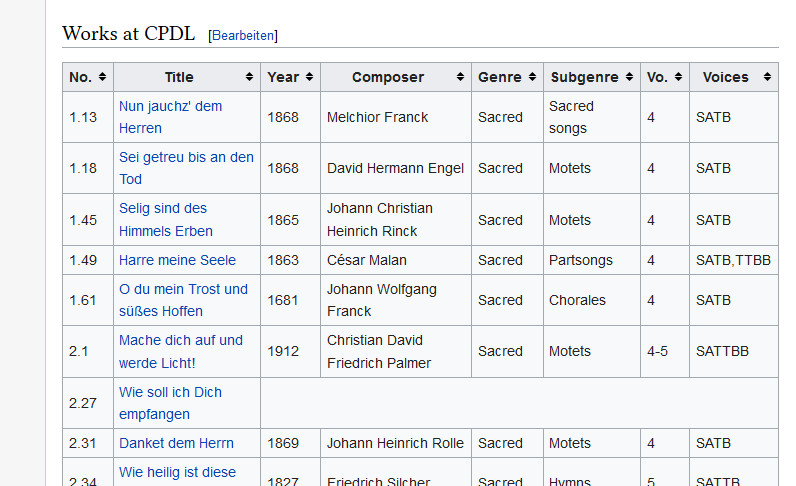The height and width of the screenshot is (486, 796).
Task: Sort the Genre column via arrows
Action: [532, 77]
